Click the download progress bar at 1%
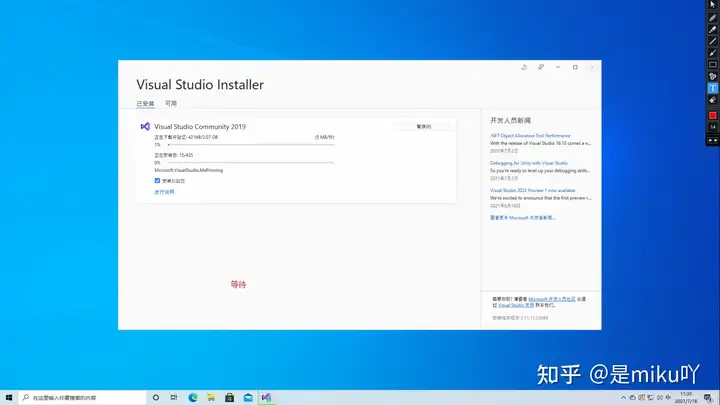 [x=251, y=145]
